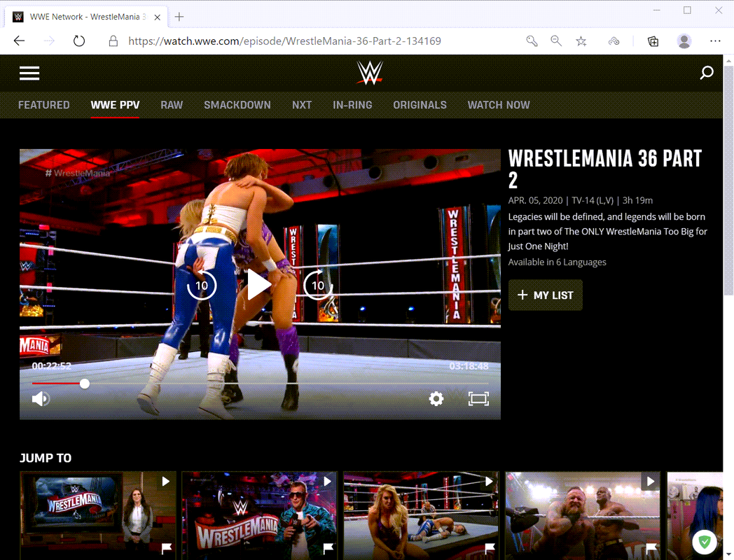
Task: Open the FEATURED tab
Action: tap(44, 105)
